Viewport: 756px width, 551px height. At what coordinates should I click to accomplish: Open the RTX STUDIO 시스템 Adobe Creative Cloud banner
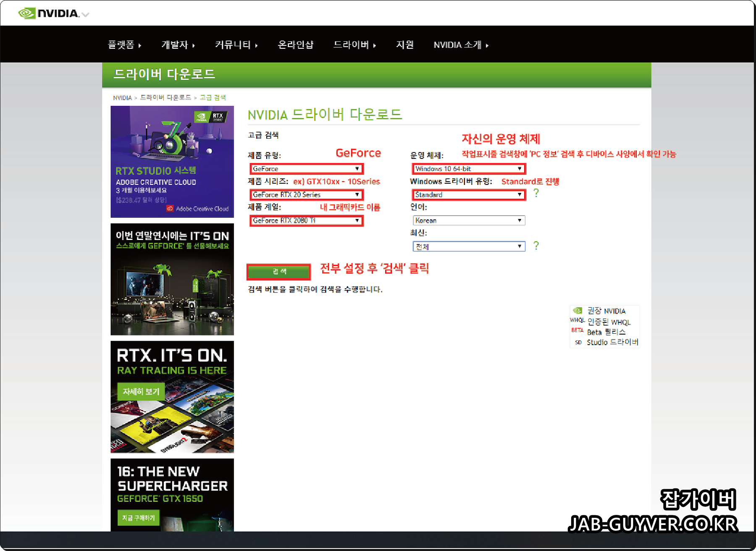click(172, 161)
